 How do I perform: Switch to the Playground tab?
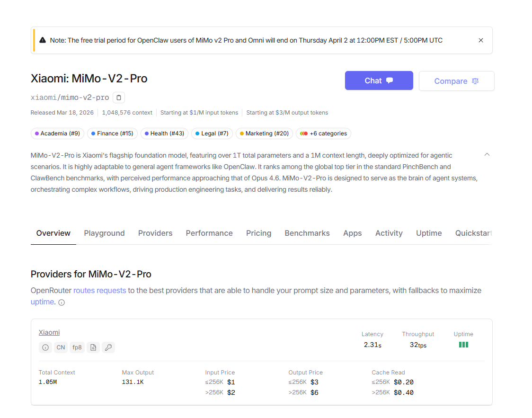[104, 233]
